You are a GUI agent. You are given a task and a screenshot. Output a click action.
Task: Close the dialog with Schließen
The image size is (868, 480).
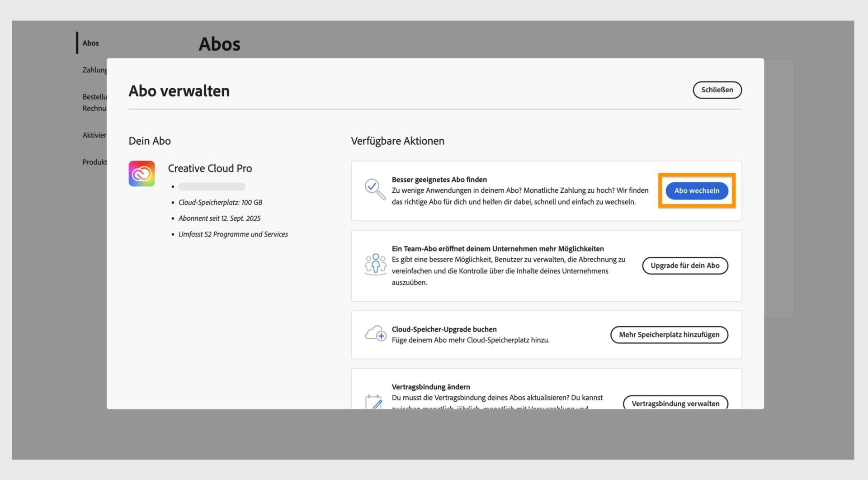pos(717,90)
